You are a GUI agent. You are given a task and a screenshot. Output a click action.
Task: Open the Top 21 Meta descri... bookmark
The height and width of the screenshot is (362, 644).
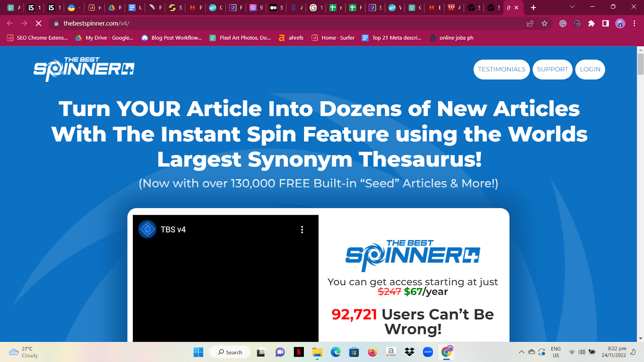coord(392,38)
